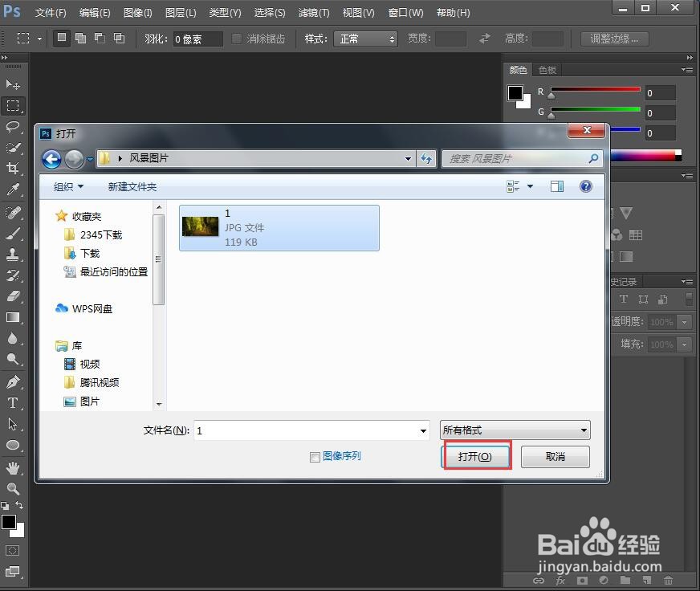
Task: Open the view options dropdown arrow in the dialog
Action: [x=530, y=186]
